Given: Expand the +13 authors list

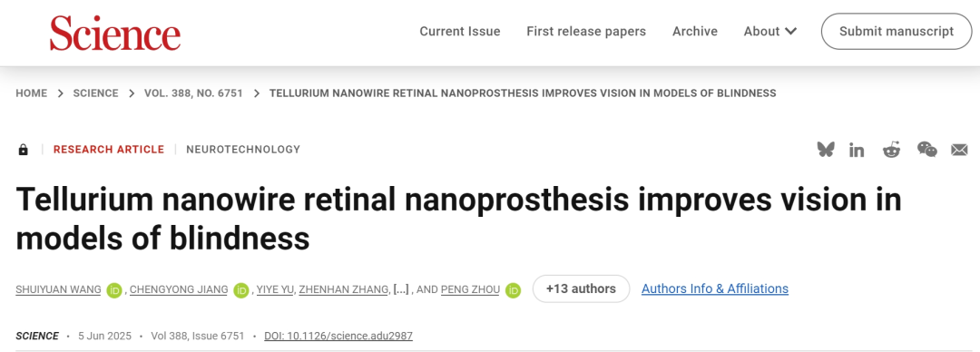Looking at the screenshot, I should [x=582, y=288].
